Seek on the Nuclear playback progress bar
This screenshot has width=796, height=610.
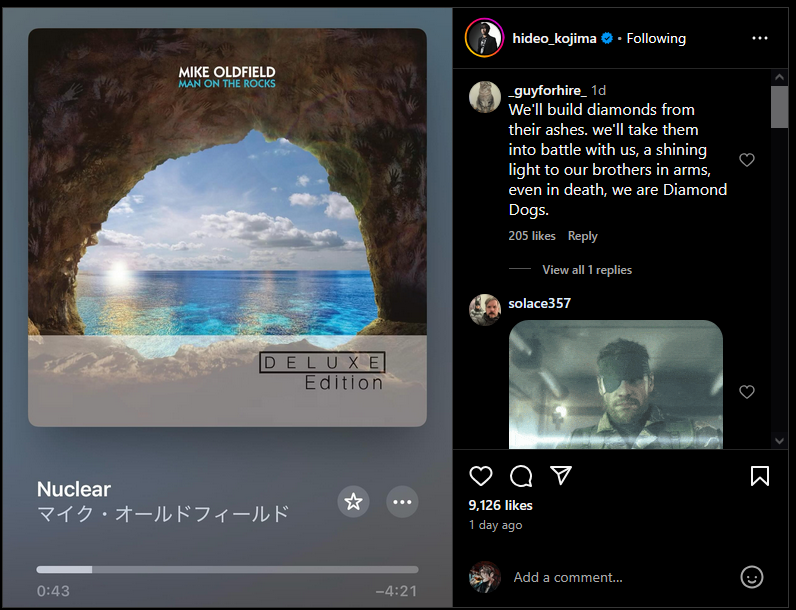(x=227, y=570)
